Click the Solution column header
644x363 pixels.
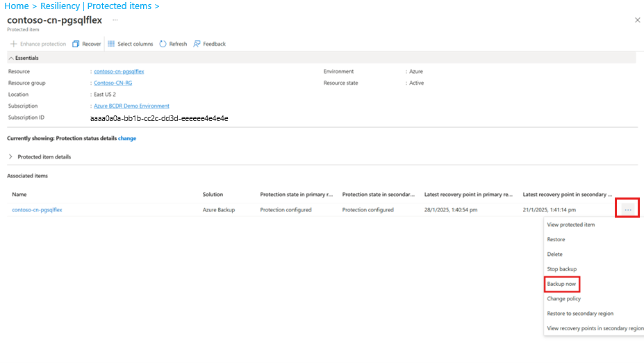(213, 195)
